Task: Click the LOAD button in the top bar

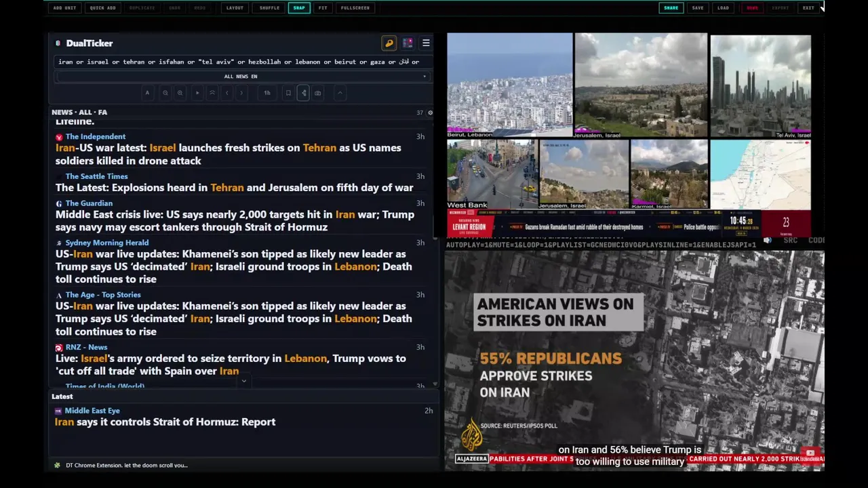Action: tap(723, 8)
